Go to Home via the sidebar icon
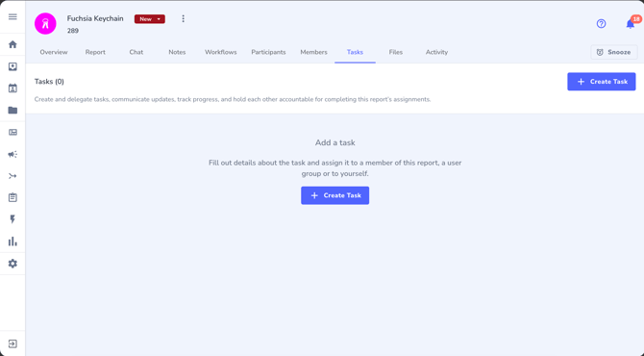 click(x=12, y=44)
